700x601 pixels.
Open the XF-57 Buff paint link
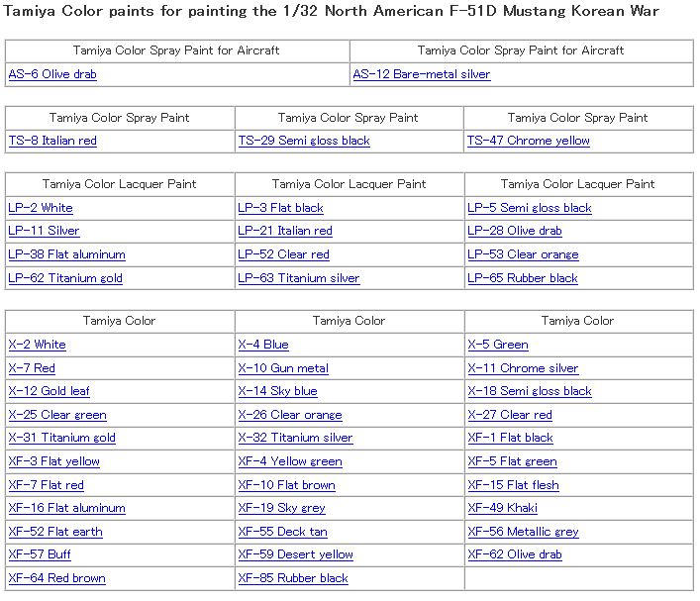40,554
